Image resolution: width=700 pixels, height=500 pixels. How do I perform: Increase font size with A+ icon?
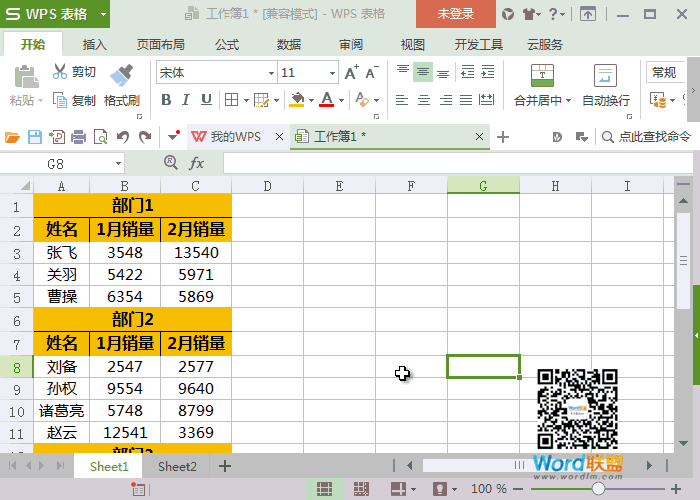coord(351,72)
